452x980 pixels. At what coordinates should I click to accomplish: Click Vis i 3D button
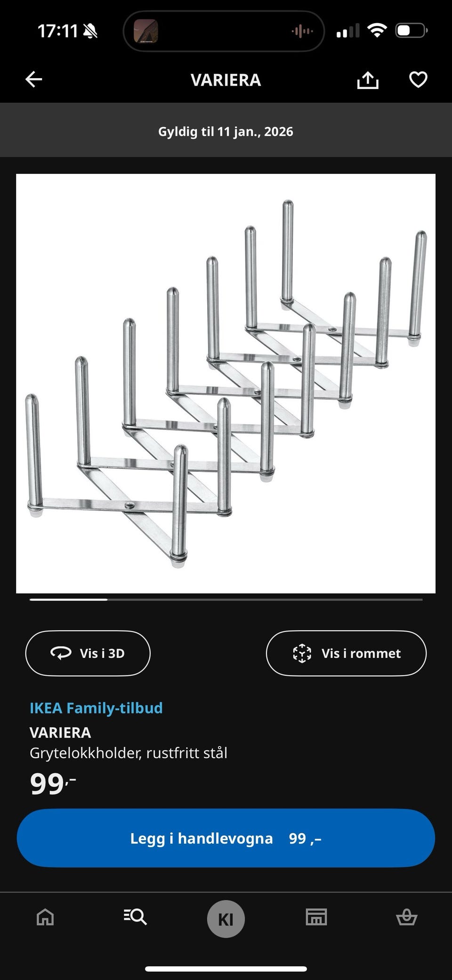(88, 653)
